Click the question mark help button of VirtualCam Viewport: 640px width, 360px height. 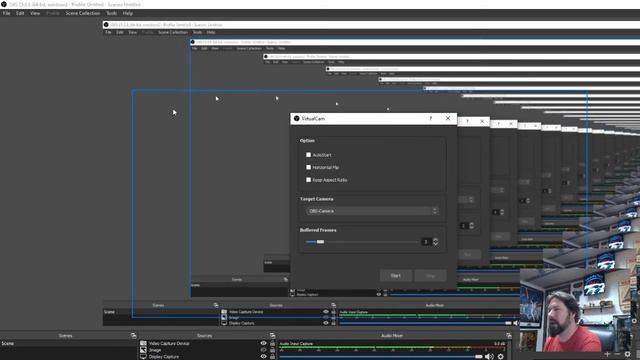point(431,118)
